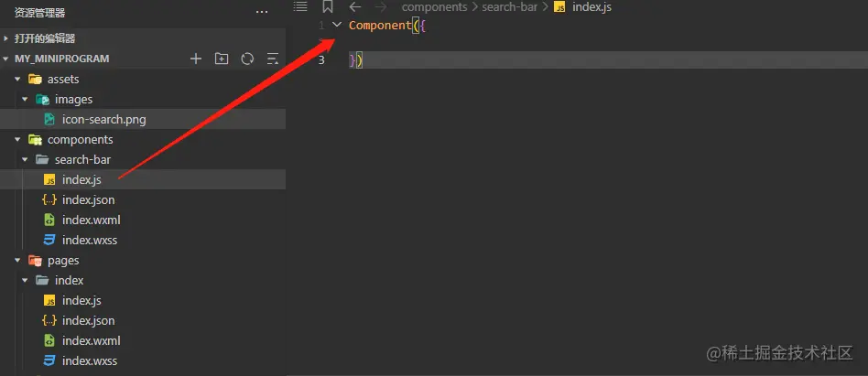Click the New Folder icon in explorer header
Image resolution: width=868 pixels, height=376 pixels.
pyautogui.click(x=222, y=59)
